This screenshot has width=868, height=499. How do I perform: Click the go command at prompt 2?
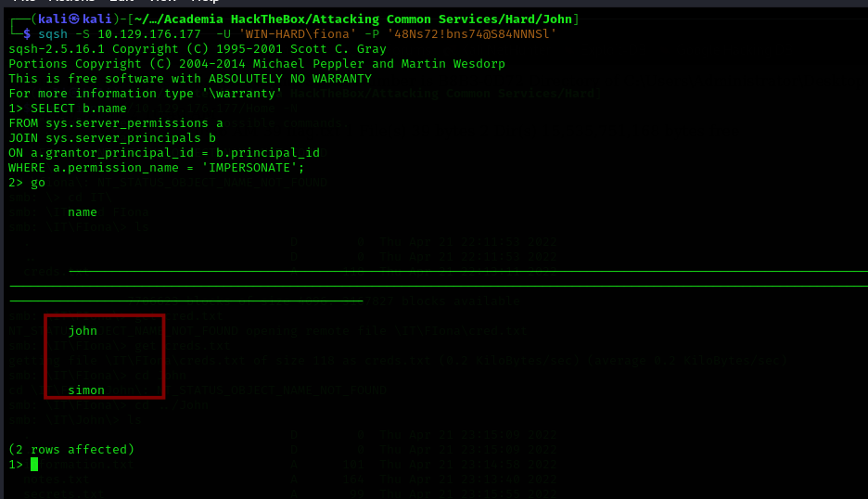click(x=38, y=182)
